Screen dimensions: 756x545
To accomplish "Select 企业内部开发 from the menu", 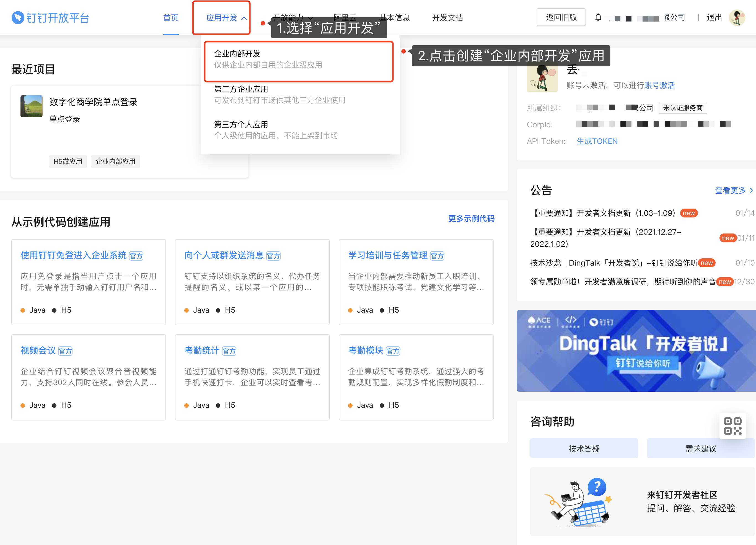I will (299, 59).
